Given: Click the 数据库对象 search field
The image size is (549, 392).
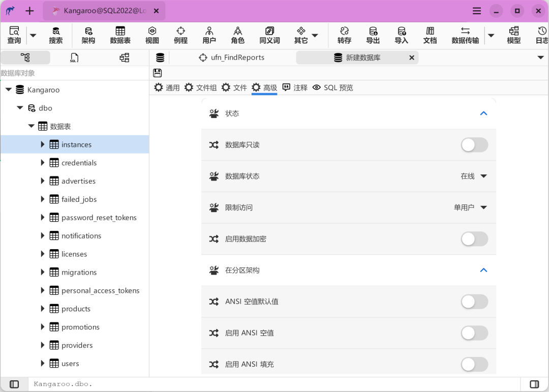Looking at the screenshot, I should [x=74, y=73].
